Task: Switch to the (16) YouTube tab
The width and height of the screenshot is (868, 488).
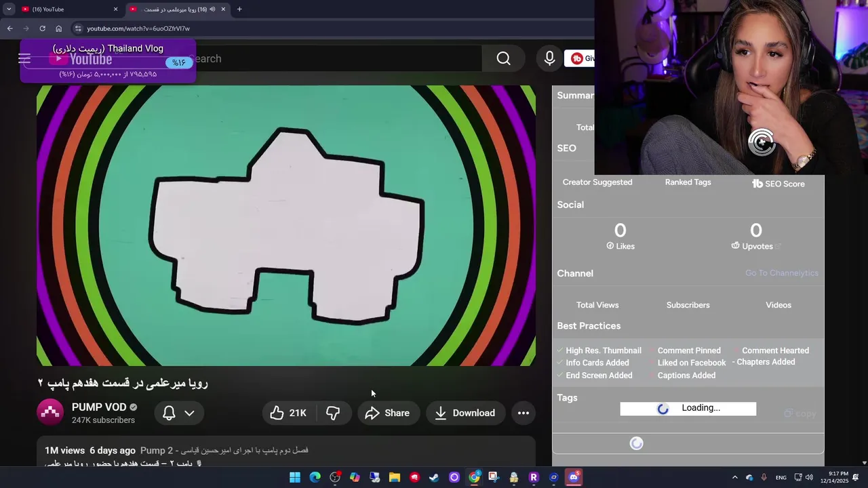Action: coord(68,9)
